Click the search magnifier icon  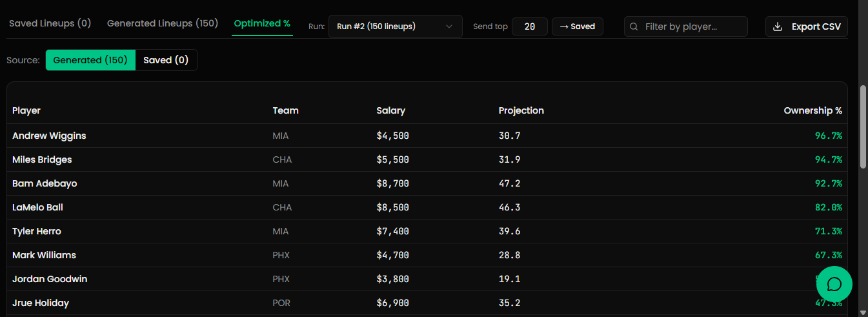pos(634,26)
